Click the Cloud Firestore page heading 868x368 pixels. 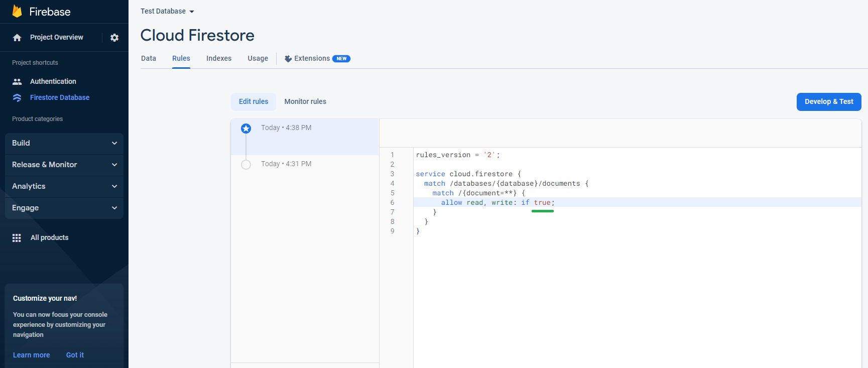tap(197, 35)
